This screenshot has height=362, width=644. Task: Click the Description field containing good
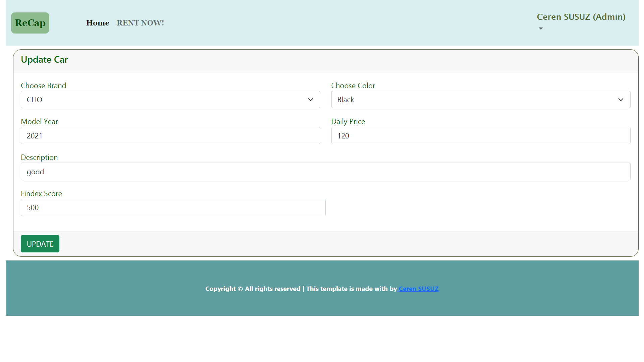[x=325, y=172]
